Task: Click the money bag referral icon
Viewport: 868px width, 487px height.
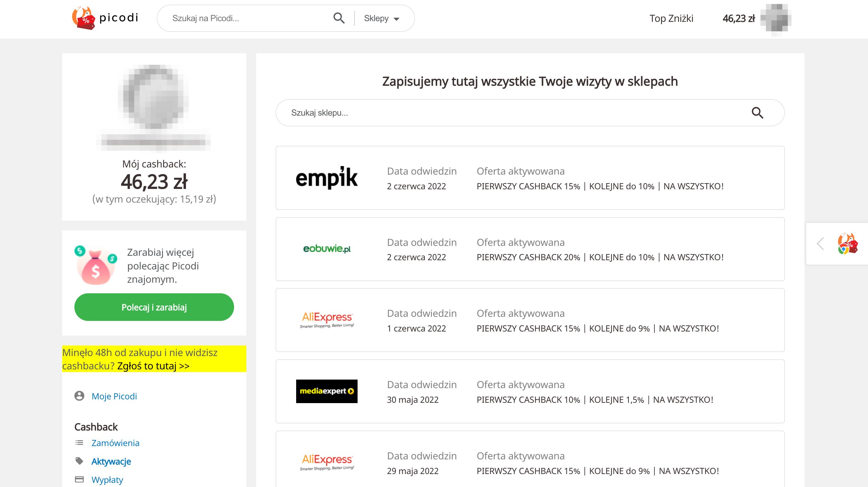Action: point(96,265)
